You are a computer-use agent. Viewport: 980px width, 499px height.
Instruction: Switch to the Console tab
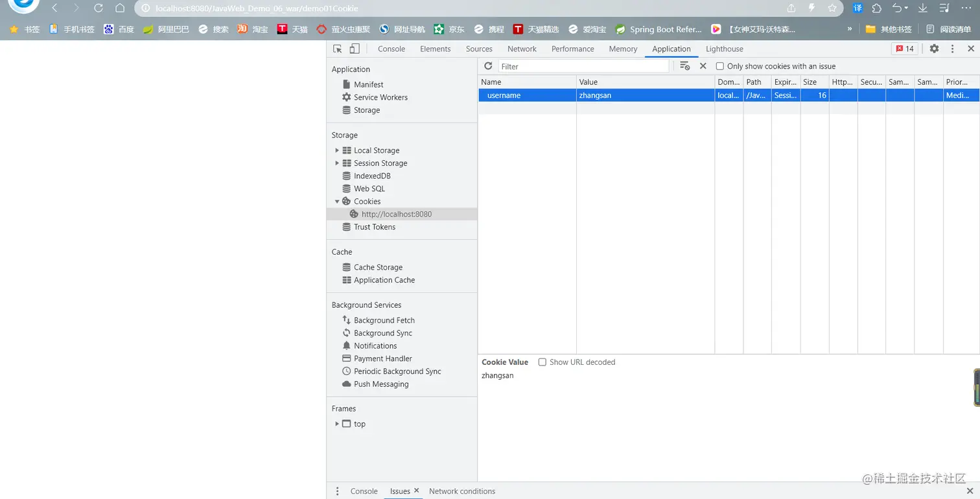[x=391, y=49]
